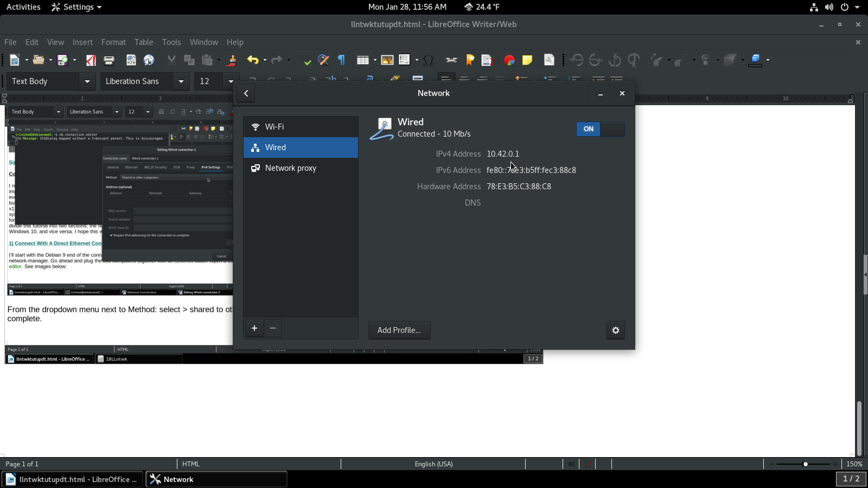Viewport: 868px width, 488px height.
Task: Open the Edit menu
Action: tap(32, 42)
